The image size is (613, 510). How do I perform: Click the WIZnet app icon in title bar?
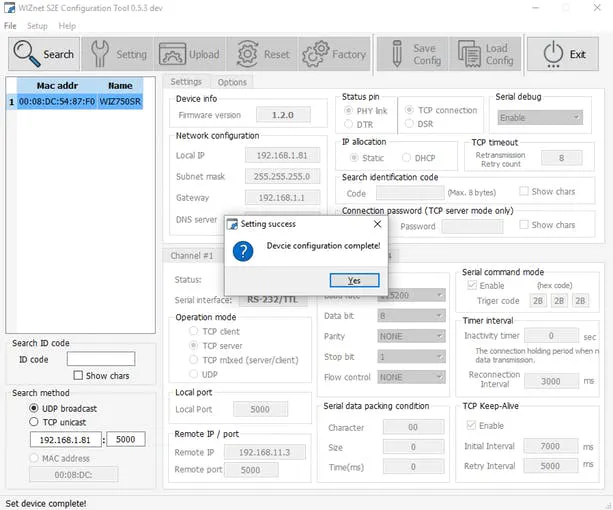[x=9, y=8]
